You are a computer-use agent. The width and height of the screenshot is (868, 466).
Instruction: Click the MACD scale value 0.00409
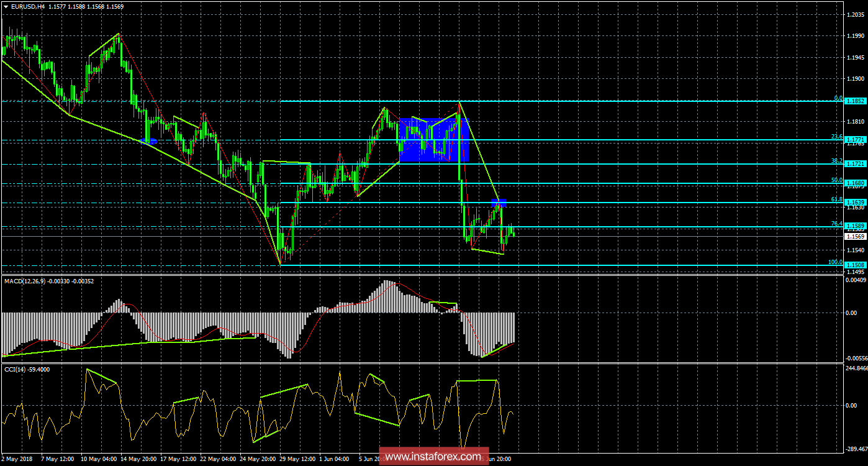click(x=856, y=280)
